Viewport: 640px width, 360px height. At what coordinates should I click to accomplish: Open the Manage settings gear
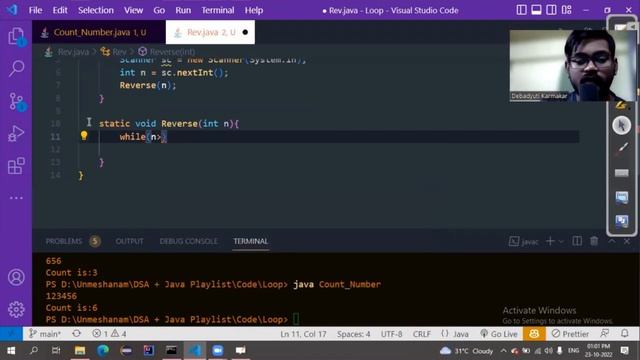16,309
